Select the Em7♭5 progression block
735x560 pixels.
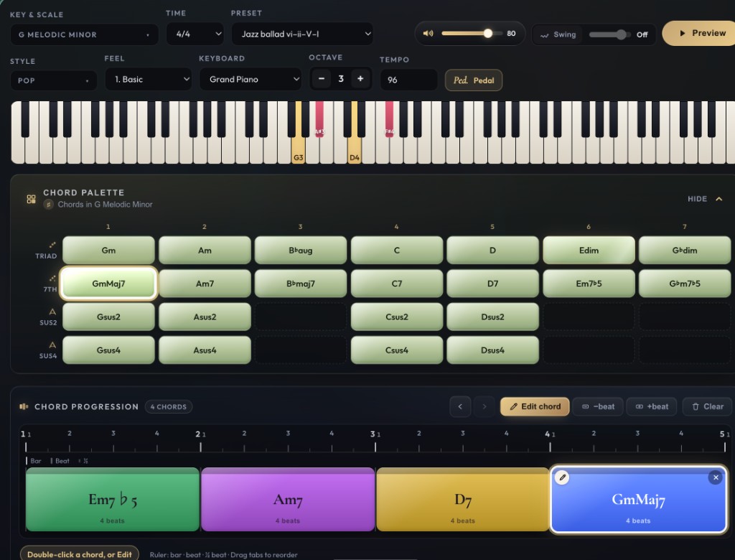113,500
